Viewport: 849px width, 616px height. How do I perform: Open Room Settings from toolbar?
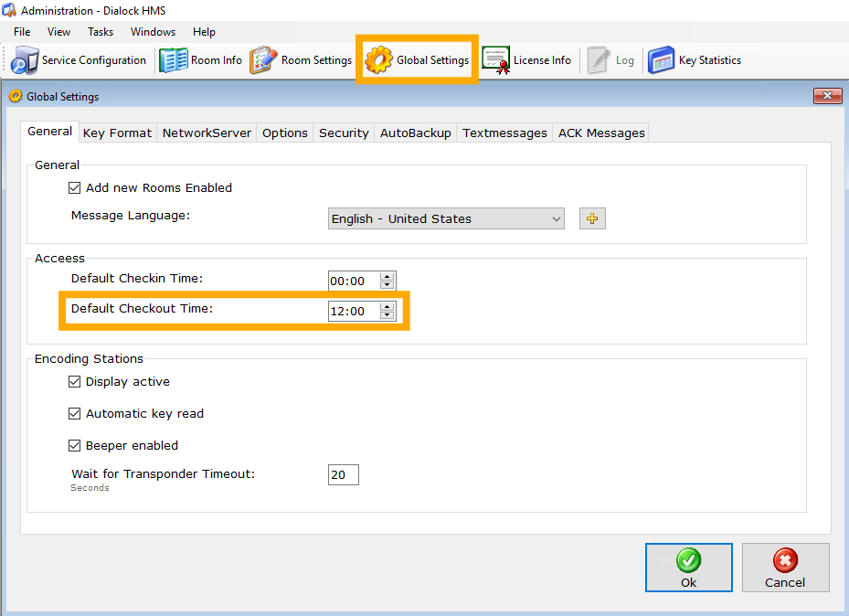pos(264,60)
